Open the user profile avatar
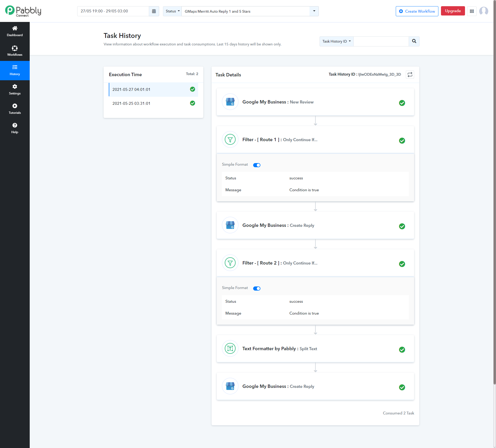 point(484,11)
